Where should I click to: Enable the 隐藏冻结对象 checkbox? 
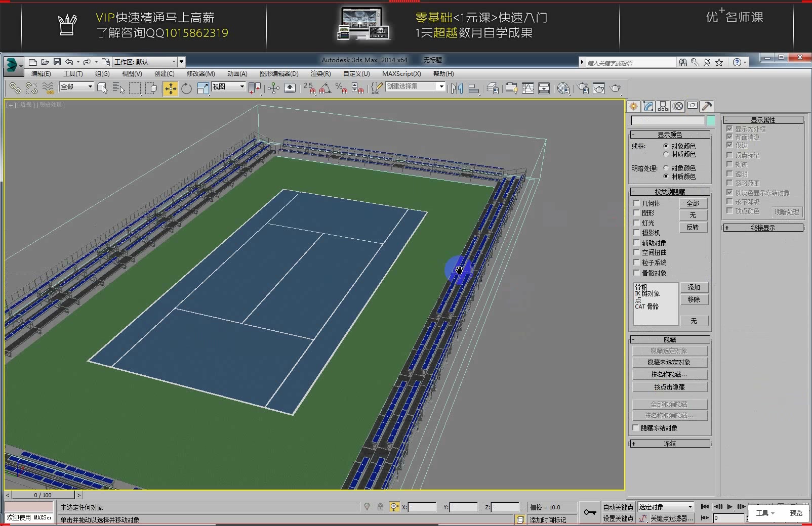(636, 428)
